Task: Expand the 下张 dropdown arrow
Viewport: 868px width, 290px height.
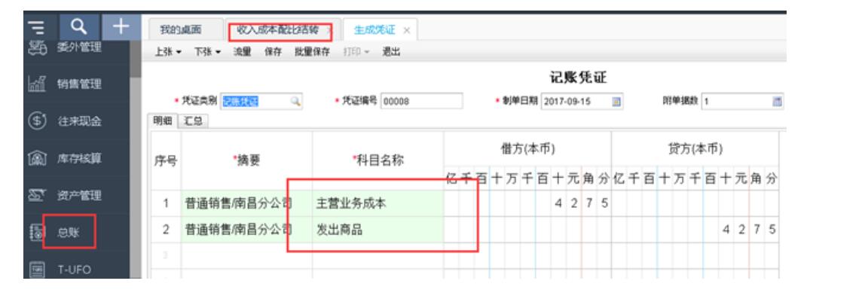Action: 218,52
